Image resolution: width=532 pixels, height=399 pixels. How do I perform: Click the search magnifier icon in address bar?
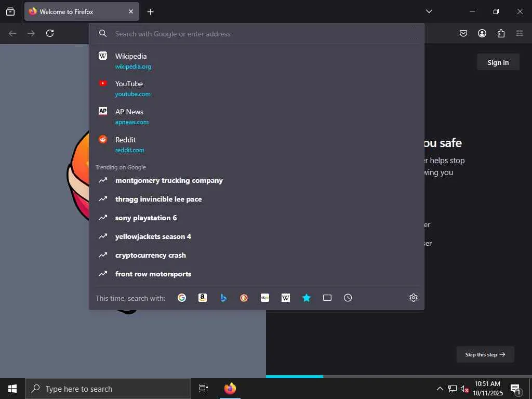(103, 33)
